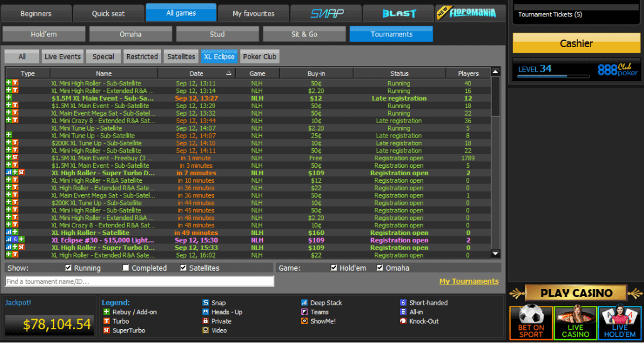This screenshot has width=644, height=343.
Task: Enable the Completed checkbox
Action: pos(126,268)
